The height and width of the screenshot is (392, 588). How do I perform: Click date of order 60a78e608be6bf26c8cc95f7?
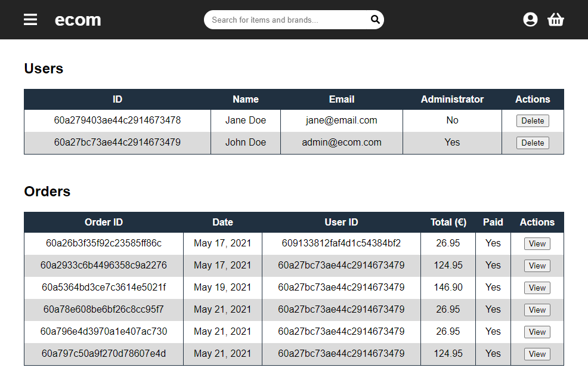click(x=222, y=310)
